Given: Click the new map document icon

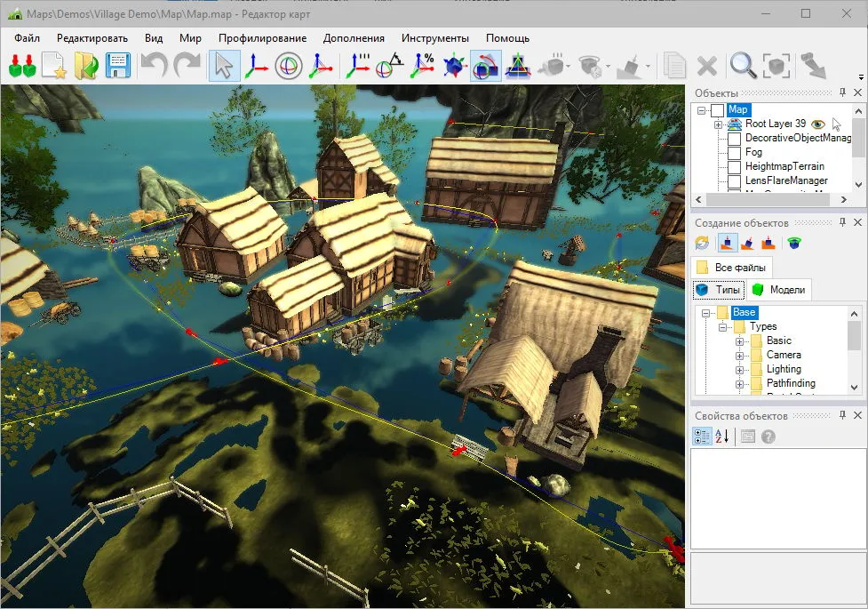Looking at the screenshot, I should (x=54, y=66).
